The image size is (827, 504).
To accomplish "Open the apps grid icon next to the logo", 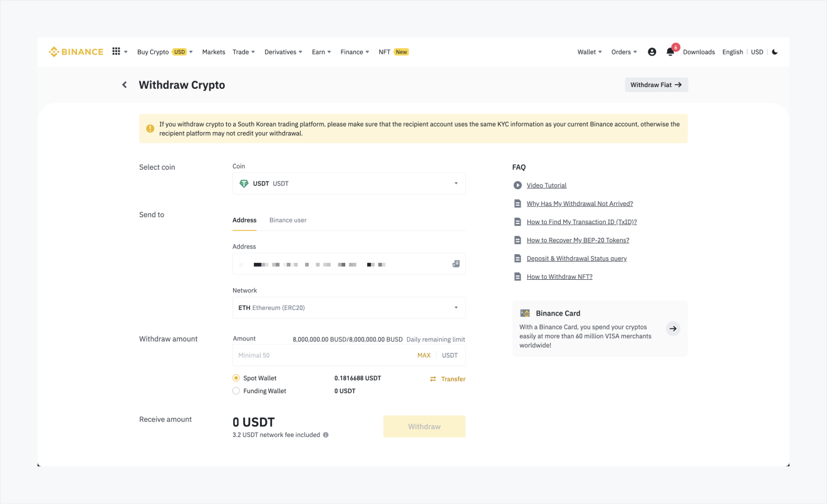I will [x=117, y=51].
